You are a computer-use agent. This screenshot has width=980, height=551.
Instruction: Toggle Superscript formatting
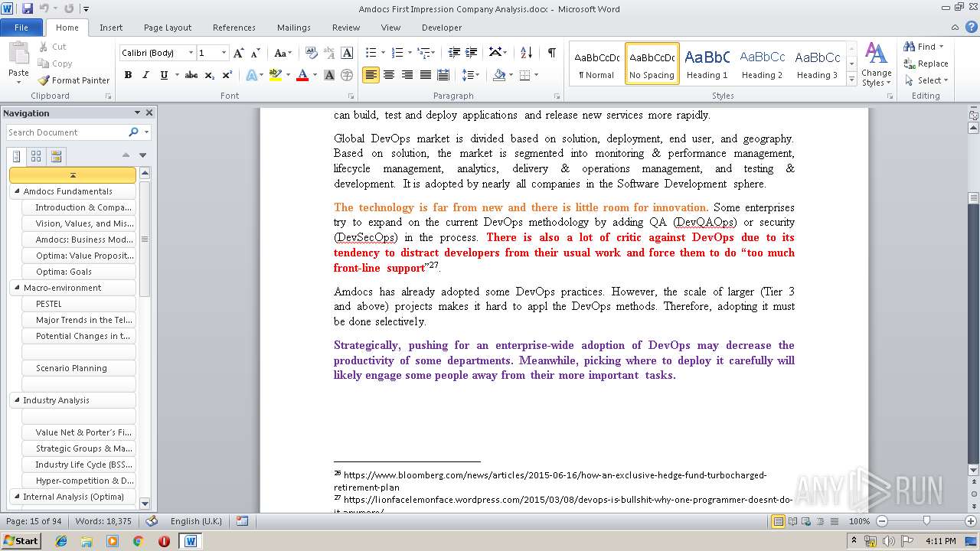(x=227, y=75)
